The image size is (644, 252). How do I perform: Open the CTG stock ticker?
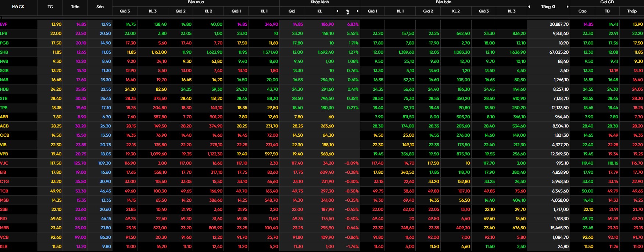(4, 181)
